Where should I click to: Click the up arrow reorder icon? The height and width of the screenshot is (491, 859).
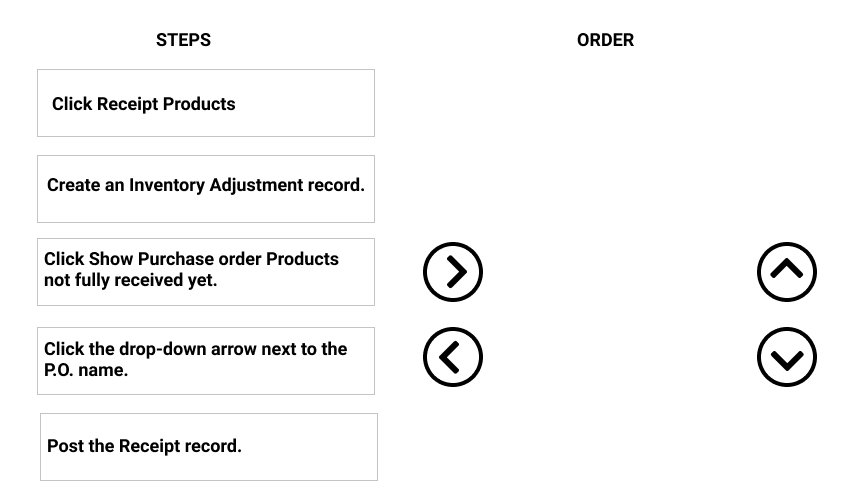787,272
